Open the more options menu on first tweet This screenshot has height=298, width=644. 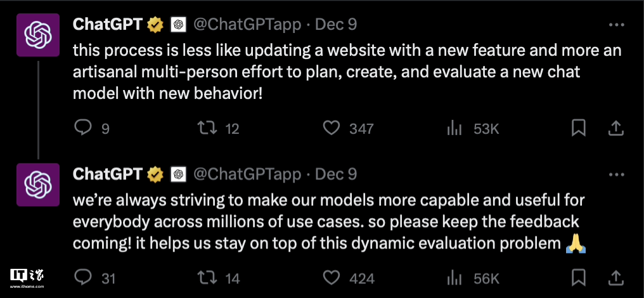click(616, 25)
